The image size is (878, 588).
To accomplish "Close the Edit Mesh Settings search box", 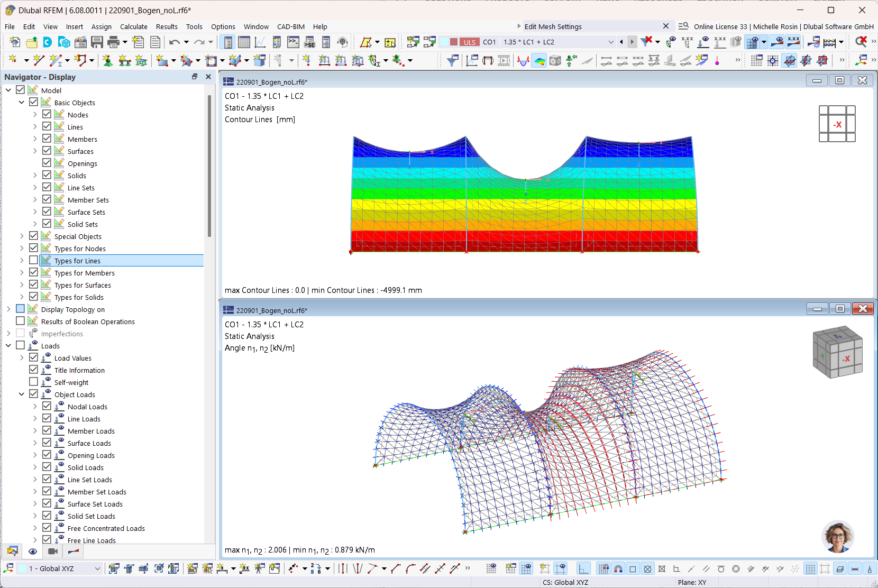I will click(666, 26).
